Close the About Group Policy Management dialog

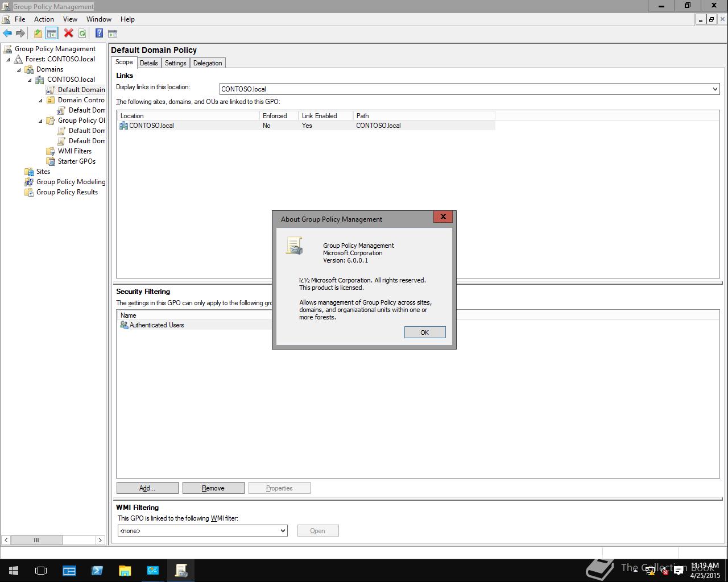443,217
